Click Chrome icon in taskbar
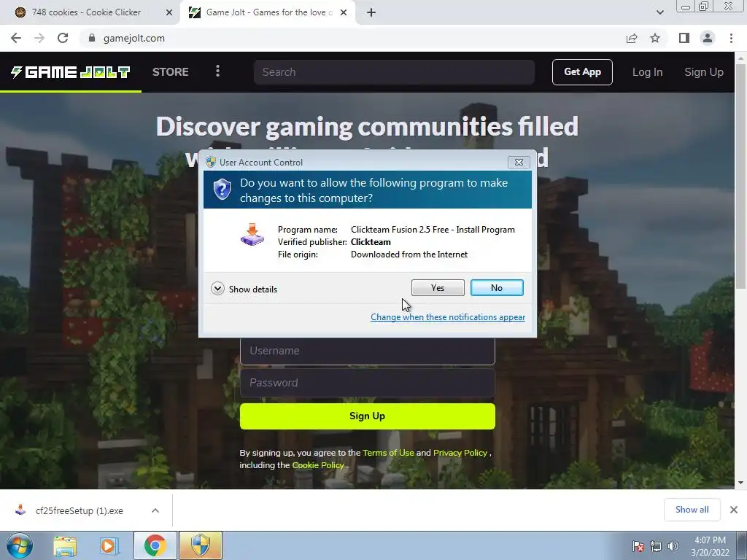The width and height of the screenshot is (747, 560). coord(155,545)
